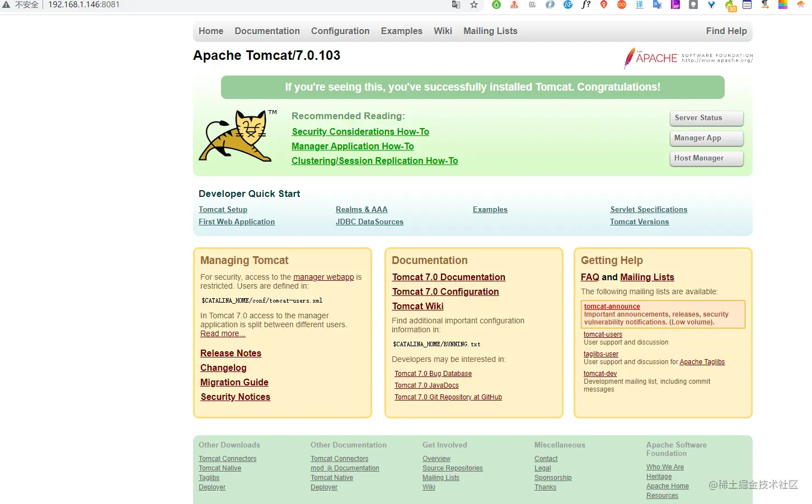View the Changelog link
The height and width of the screenshot is (504, 812).
223,368
